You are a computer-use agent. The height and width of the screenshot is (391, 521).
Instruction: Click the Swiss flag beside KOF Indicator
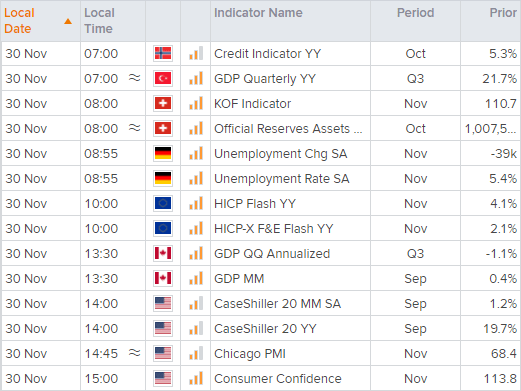point(163,104)
